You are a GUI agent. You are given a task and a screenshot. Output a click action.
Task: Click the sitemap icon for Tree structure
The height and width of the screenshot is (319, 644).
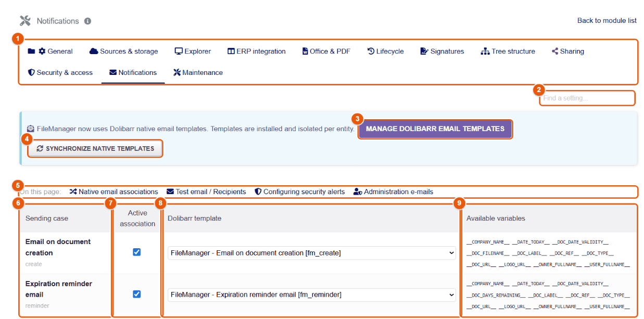485,51
